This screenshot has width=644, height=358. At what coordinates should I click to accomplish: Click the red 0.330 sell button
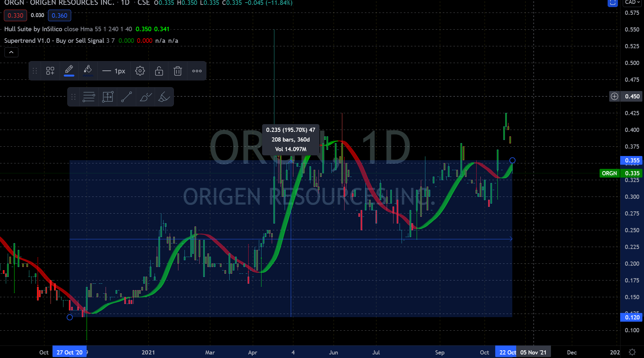coord(15,15)
